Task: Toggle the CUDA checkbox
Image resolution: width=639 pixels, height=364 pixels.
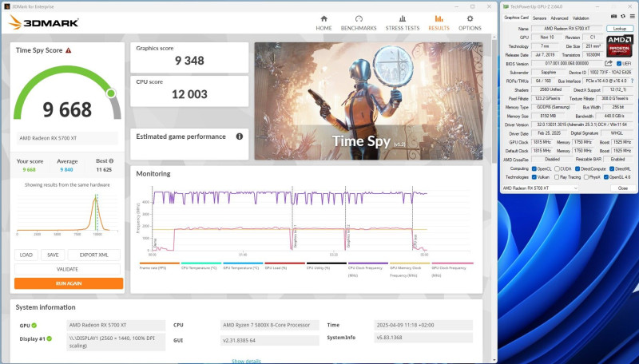Action: click(557, 168)
